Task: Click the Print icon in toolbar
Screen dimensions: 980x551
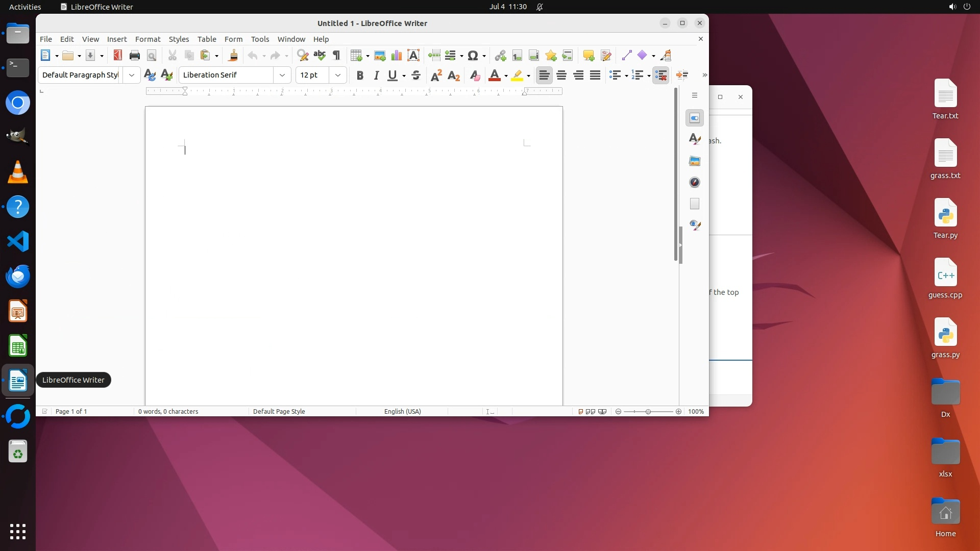Action: coord(135,56)
